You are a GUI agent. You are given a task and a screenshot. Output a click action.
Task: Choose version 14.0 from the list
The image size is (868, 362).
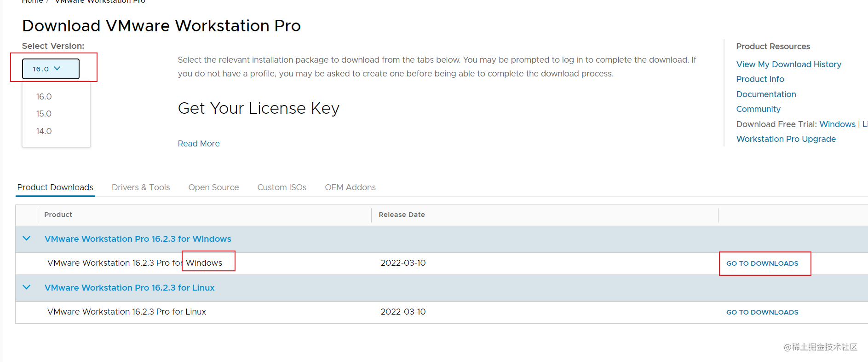[44, 131]
